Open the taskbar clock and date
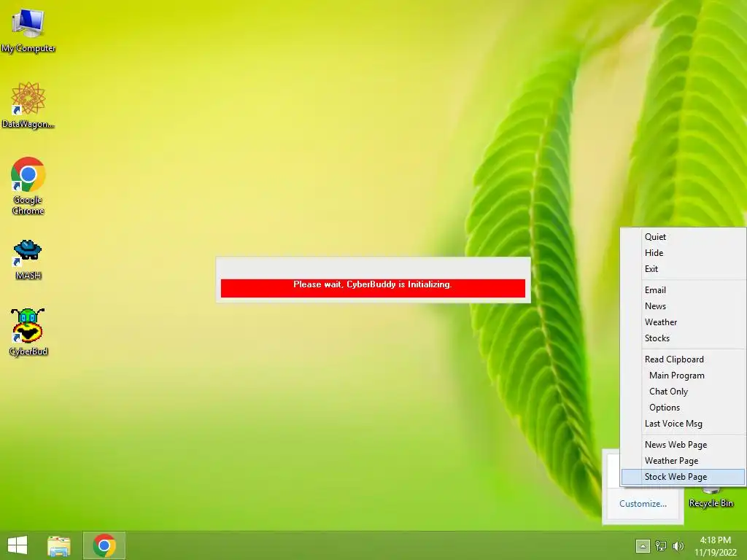This screenshot has width=747, height=560. (x=715, y=546)
